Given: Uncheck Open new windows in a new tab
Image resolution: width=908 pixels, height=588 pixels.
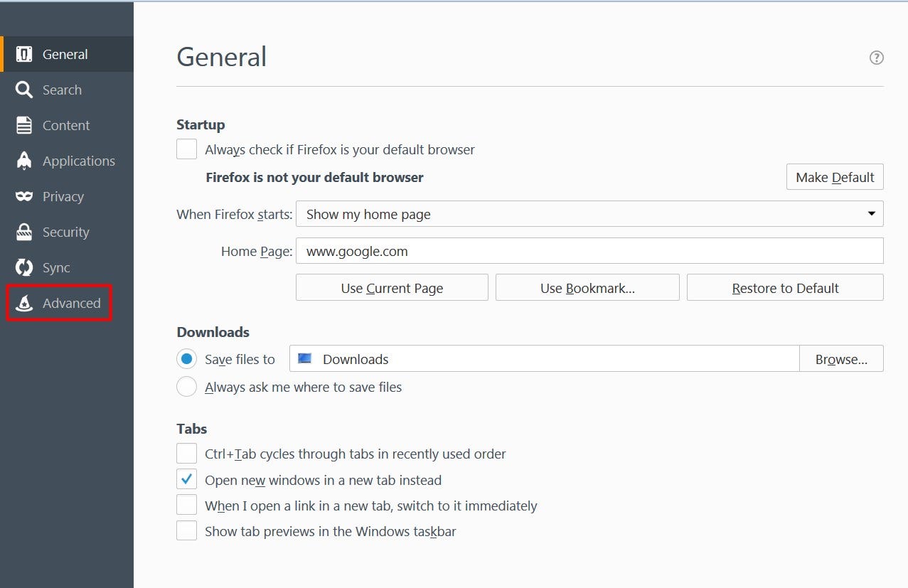Looking at the screenshot, I should [x=186, y=479].
